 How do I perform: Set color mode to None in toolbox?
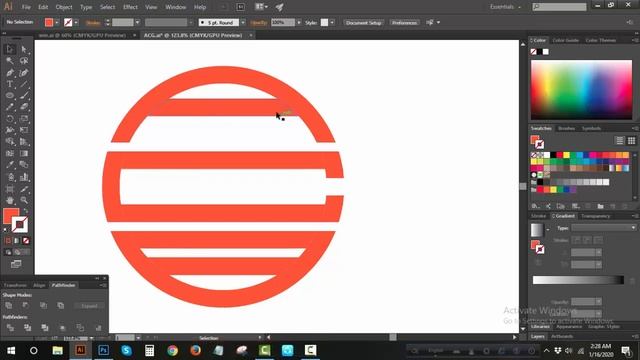(26, 241)
